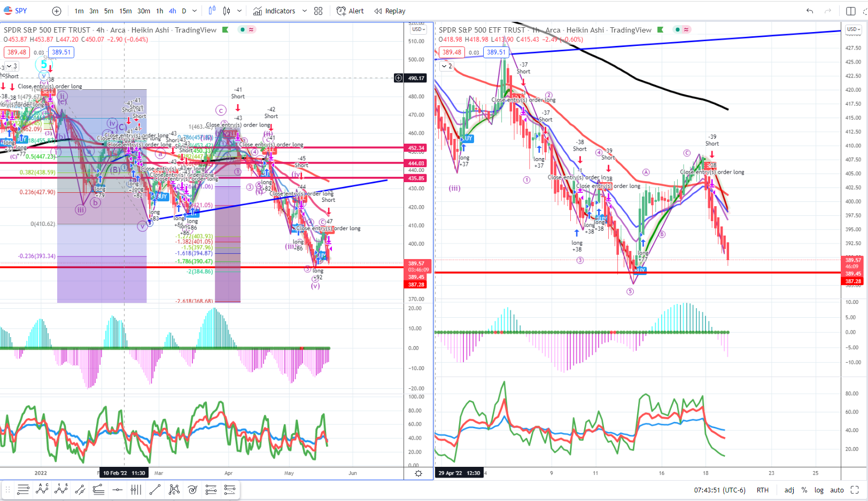Select the simple trend line tool
This screenshot has height=501, width=868.
[x=155, y=489]
